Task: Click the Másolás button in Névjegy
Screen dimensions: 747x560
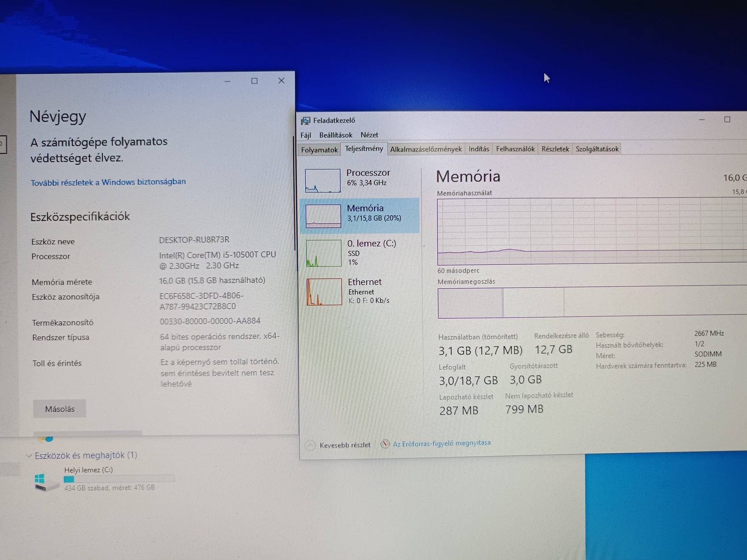Action: point(60,409)
